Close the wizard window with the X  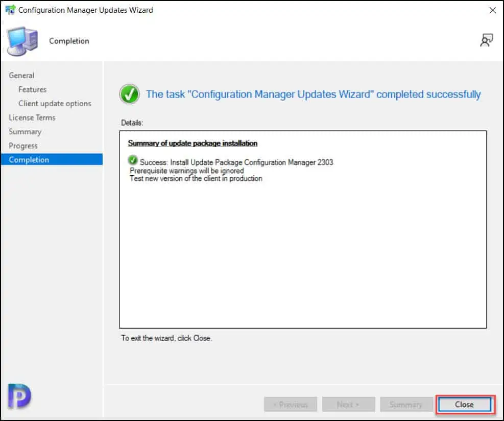[492, 10]
